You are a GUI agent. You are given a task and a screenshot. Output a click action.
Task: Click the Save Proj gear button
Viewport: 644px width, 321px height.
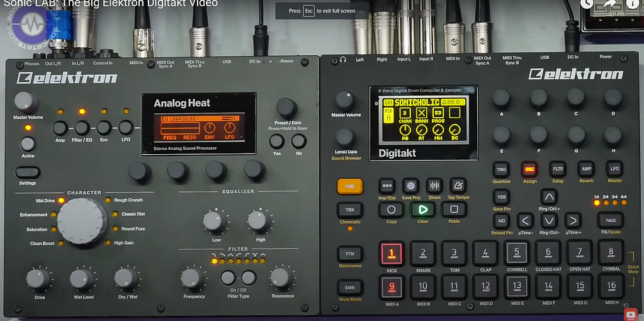[x=410, y=186]
